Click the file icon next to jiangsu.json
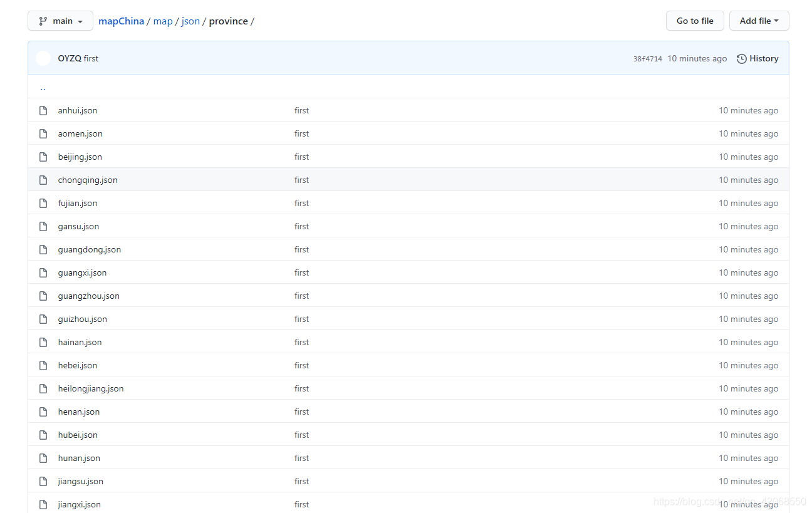 [43, 481]
